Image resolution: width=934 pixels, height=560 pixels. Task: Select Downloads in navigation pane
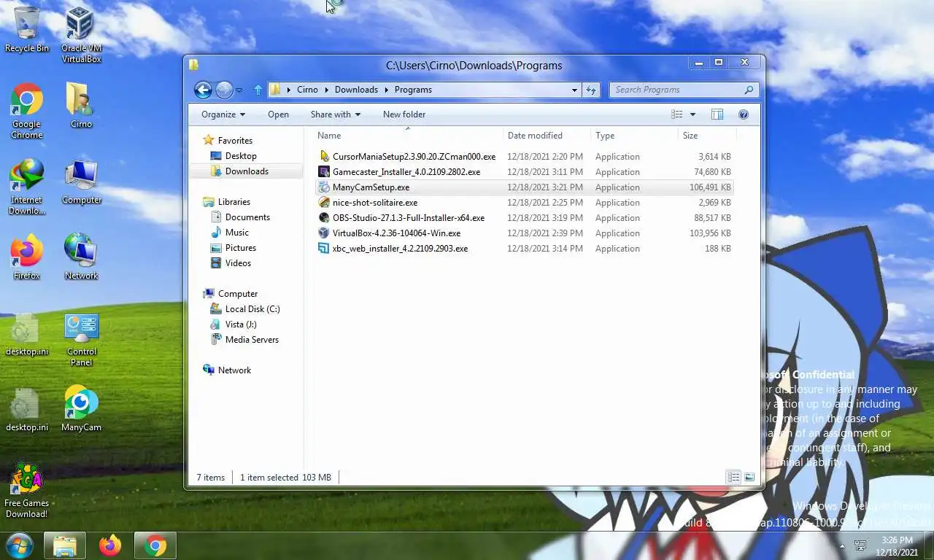[247, 171]
